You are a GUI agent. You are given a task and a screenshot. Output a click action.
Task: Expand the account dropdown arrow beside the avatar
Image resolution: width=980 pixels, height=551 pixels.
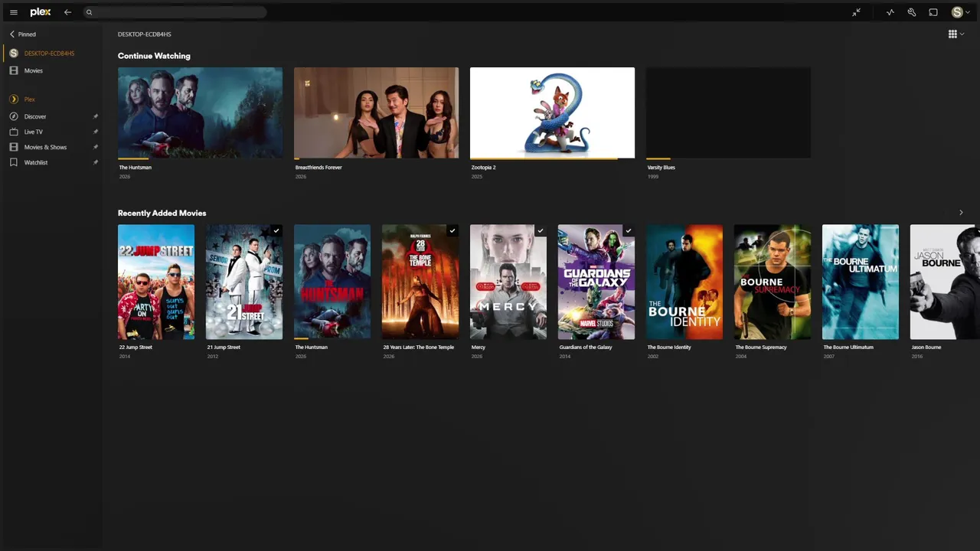[967, 12]
